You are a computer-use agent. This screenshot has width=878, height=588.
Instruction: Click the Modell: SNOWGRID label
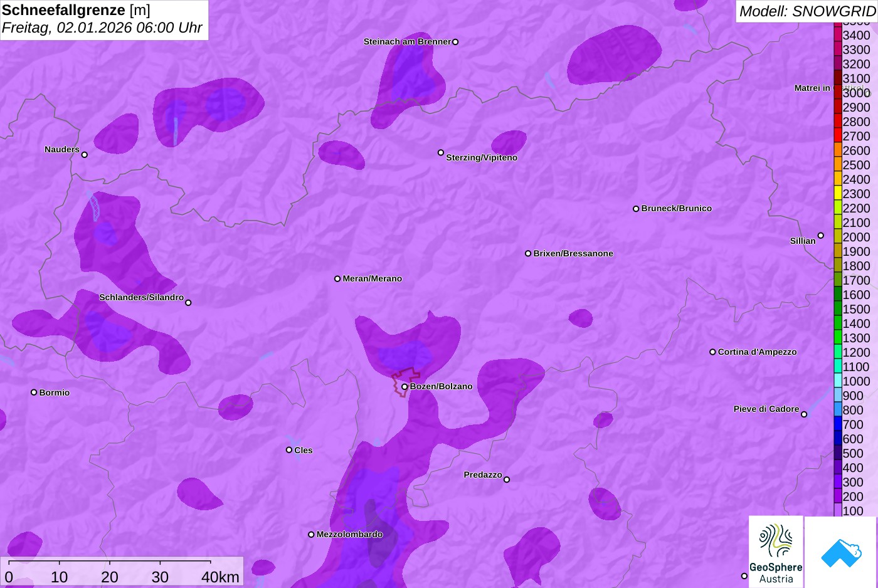click(x=807, y=11)
